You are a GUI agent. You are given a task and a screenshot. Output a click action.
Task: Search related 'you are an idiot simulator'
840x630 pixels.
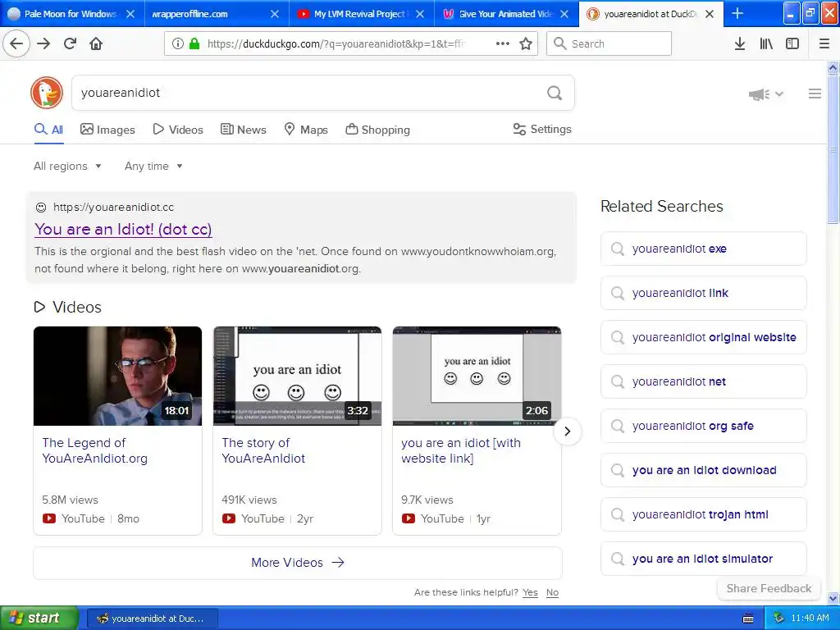[703, 559]
